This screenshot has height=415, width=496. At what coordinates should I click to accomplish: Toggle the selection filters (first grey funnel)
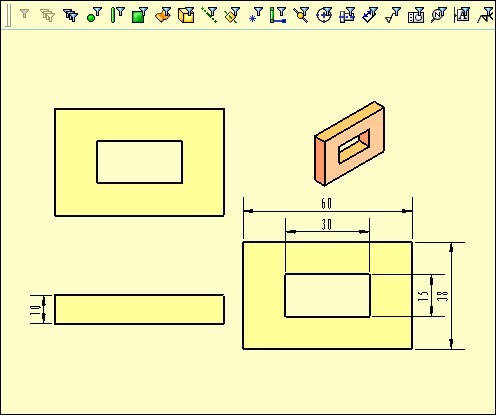(x=24, y=14)
